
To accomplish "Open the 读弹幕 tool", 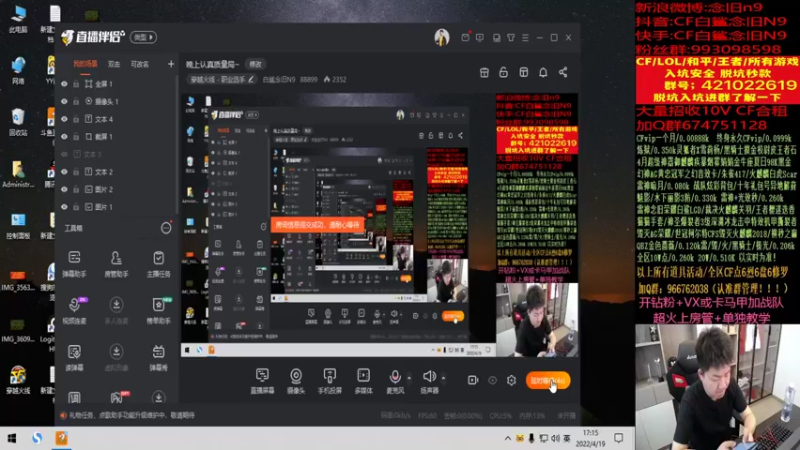I will point(74,357).
